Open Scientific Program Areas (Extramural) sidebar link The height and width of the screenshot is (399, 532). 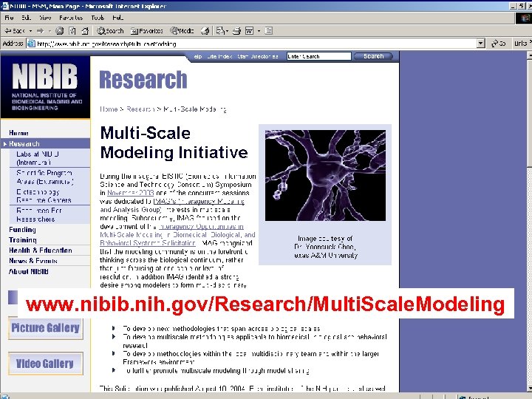point(44,177)
